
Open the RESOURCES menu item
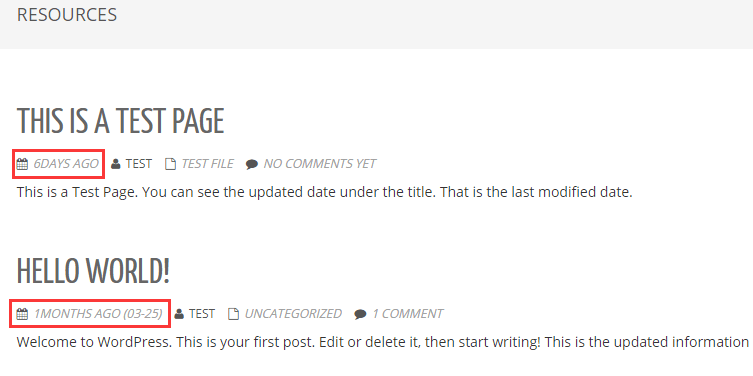click(x=67, y=15)
